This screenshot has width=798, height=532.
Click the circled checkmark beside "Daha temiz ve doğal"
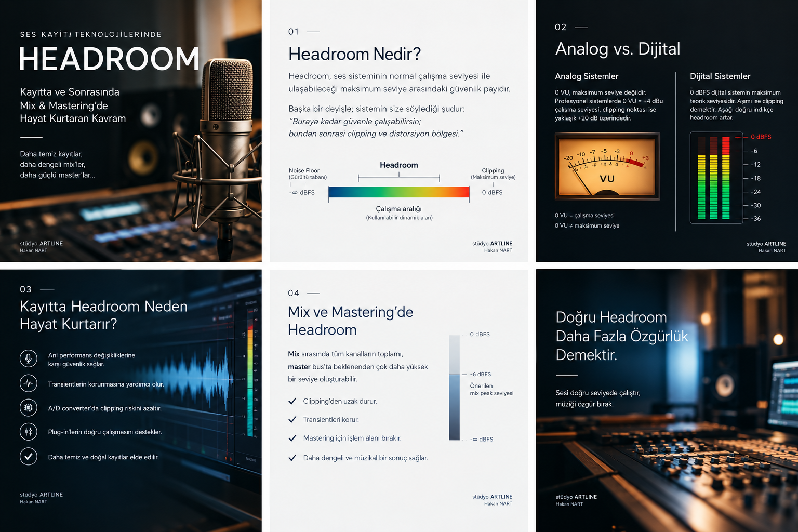(x=29, y=456)
